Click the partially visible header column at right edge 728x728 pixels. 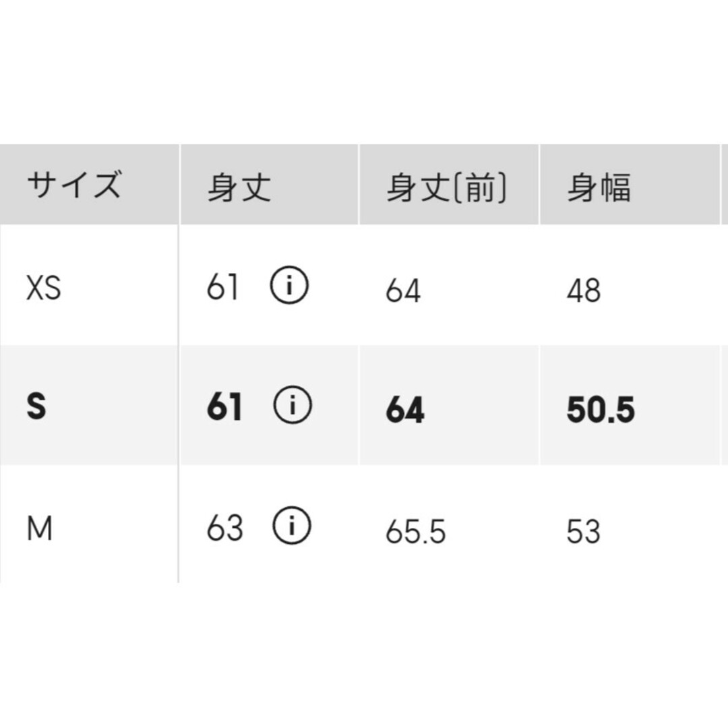(724, 185)
